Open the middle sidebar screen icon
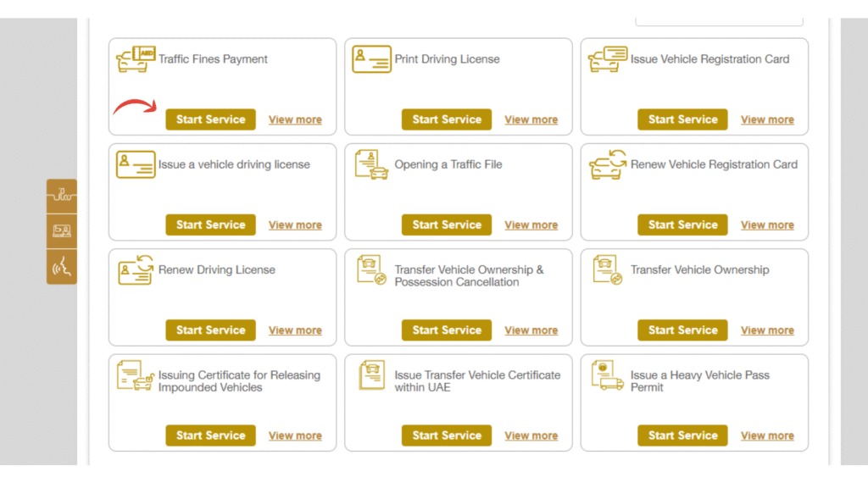The height and width of the screenshot is (488, 868). click(x=61, y=231)
